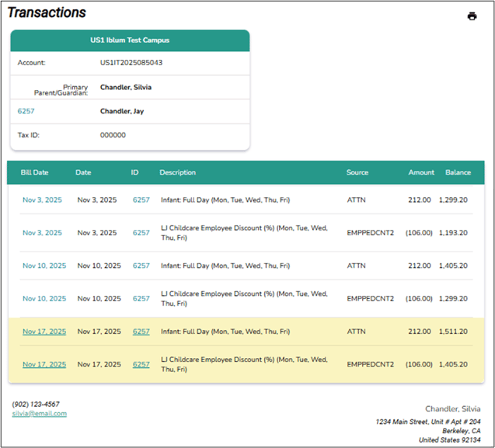Click ID 6257 in Nov 3 Infant row

(x=141, y=200)
